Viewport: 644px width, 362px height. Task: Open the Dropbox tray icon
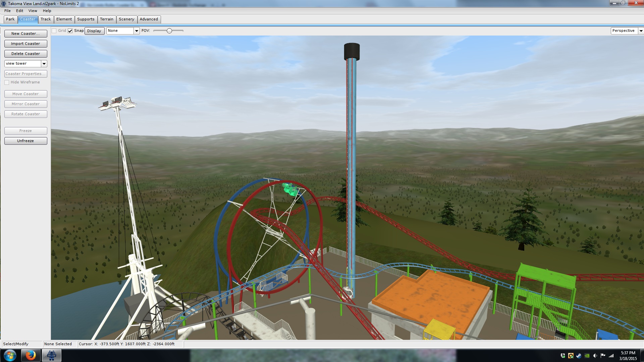[562, 356]
